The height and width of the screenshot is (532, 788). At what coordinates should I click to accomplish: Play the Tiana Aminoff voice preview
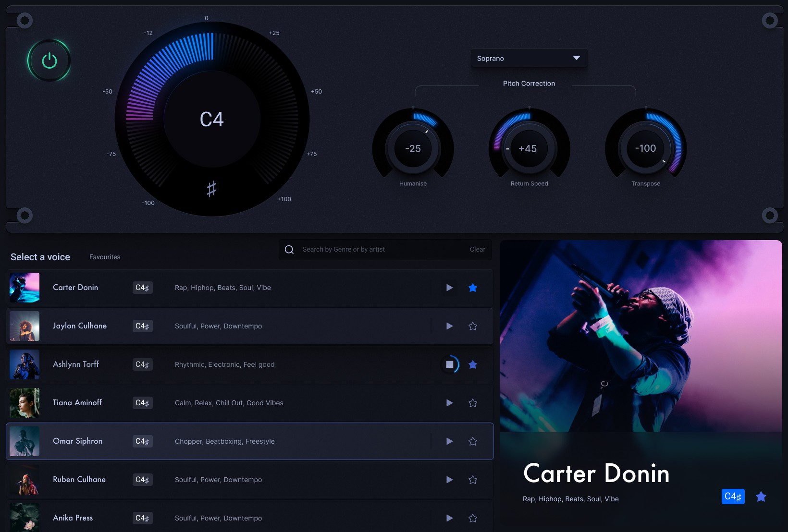click(x=449, y=403)
